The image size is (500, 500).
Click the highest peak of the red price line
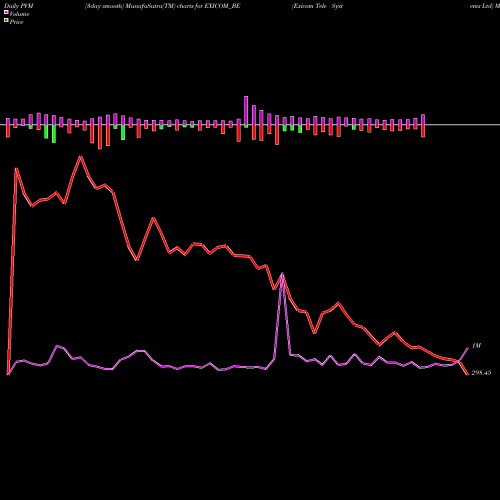[80, 156]
